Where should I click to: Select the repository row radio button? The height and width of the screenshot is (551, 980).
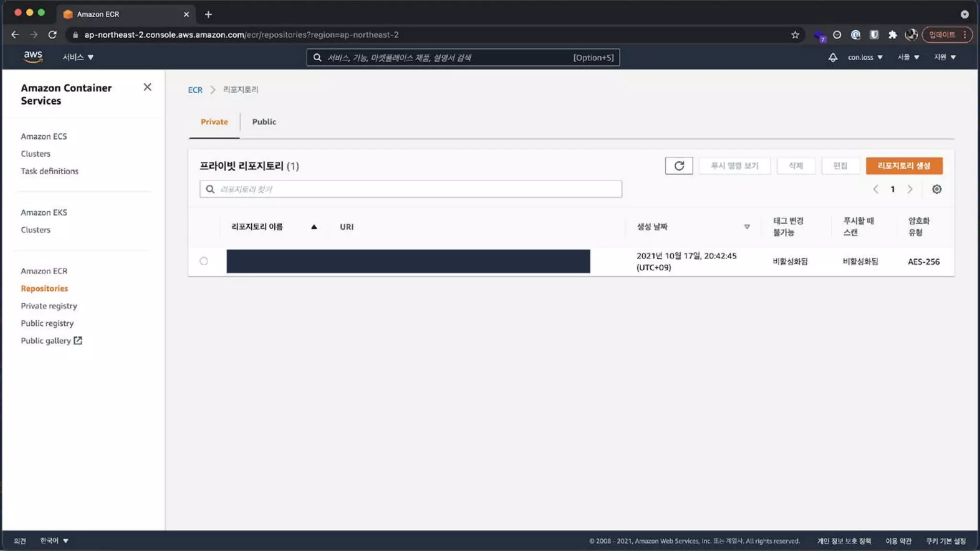pyautogui.click(x=204, y=261)
